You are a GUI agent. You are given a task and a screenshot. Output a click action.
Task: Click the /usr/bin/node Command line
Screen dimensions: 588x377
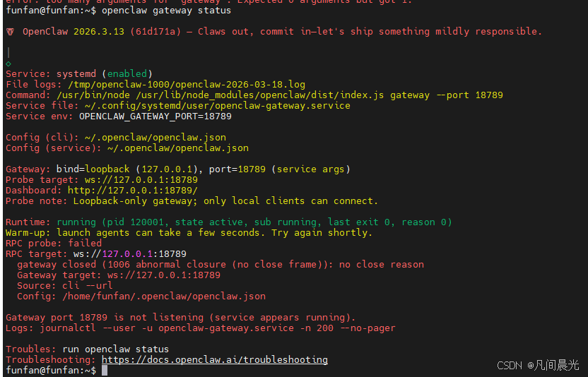tap(254, 95)
